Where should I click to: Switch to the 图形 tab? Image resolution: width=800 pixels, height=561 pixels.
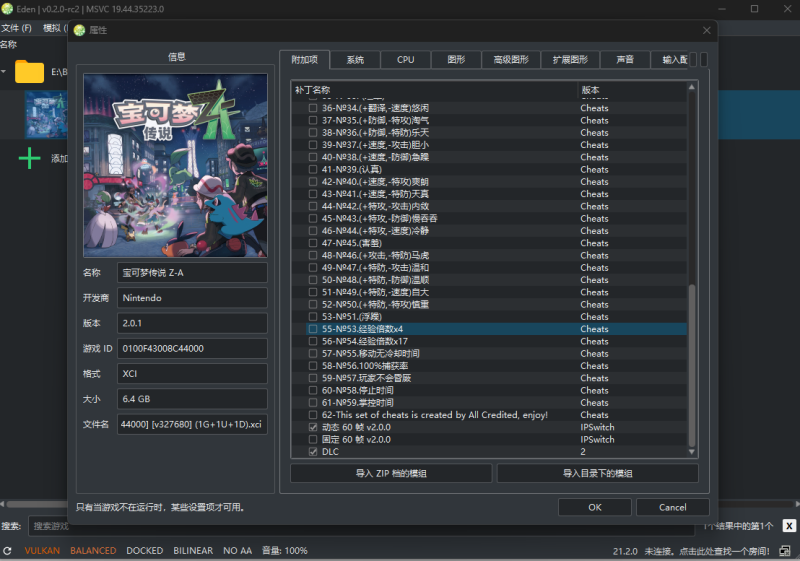(456, 60)
